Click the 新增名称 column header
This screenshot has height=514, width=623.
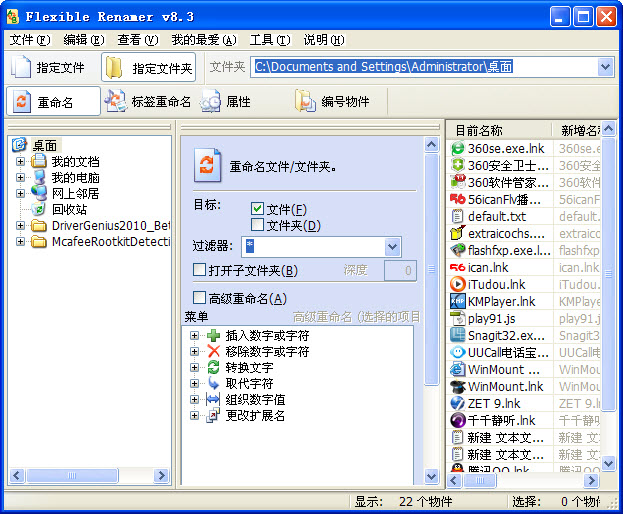click(577, 130)
